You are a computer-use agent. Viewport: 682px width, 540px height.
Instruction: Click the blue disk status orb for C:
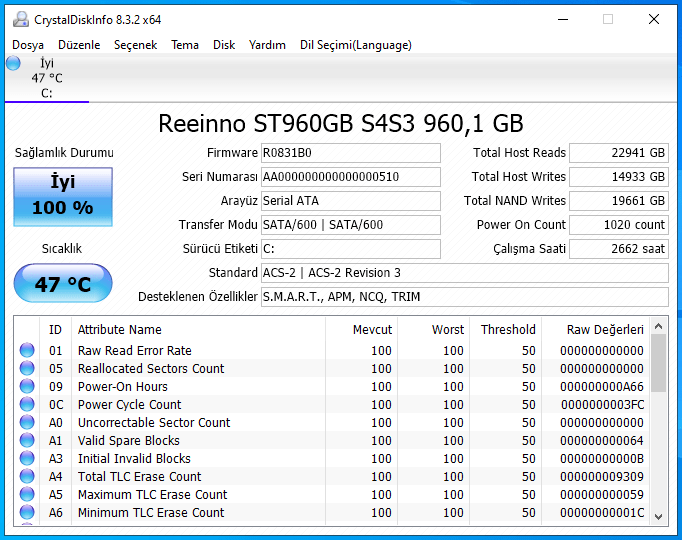point(13,63)
